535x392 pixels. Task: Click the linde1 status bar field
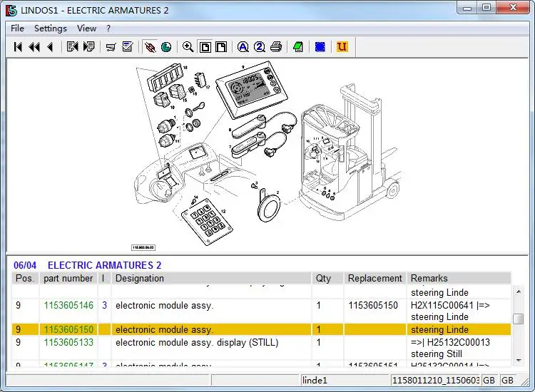click(345, 380)
